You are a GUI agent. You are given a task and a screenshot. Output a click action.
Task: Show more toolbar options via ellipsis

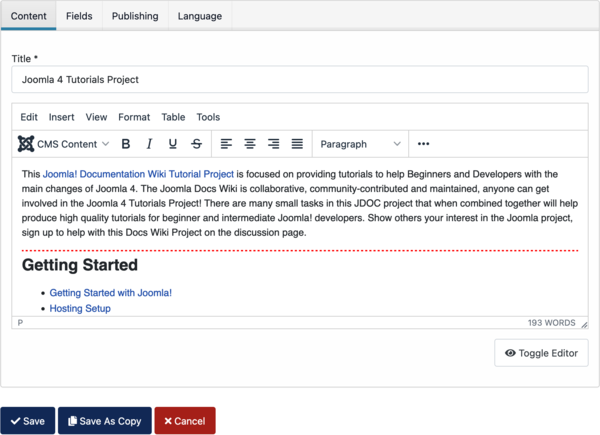(x=423, y=144)
